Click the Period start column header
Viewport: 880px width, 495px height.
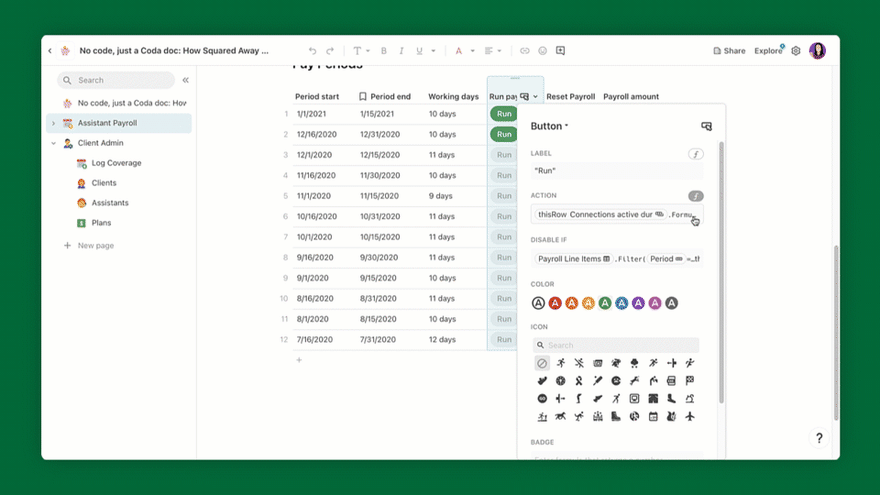click(x=317, y=97)
